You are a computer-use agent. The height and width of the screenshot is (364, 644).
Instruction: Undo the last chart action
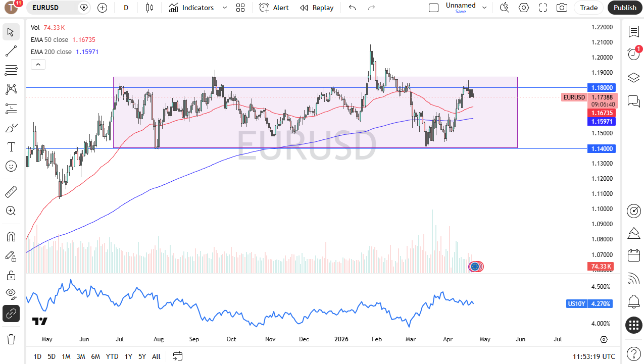click(x=353, y=8)
